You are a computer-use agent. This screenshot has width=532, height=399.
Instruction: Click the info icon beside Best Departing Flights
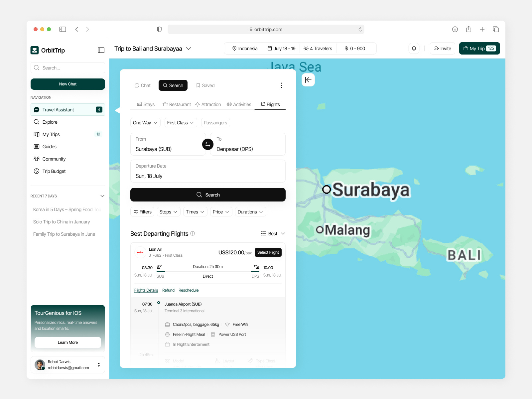tap(193, 233)
